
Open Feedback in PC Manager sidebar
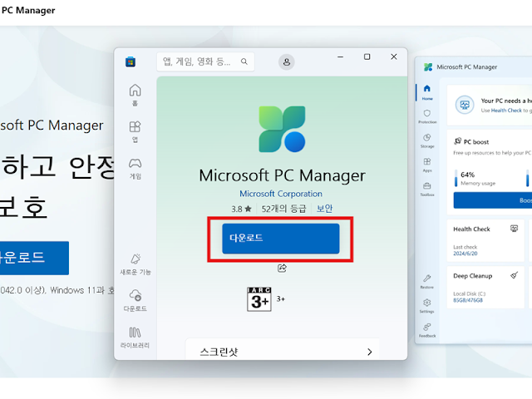(427, 330)
